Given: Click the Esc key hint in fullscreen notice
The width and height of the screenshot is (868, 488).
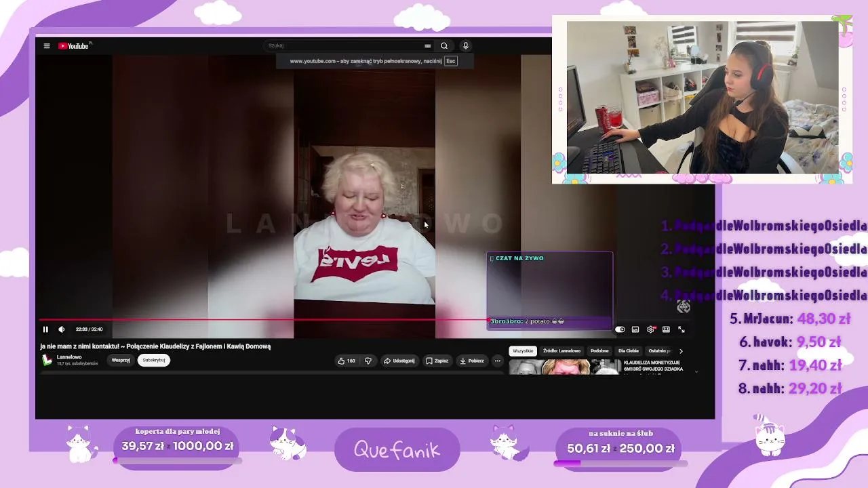Looking at the screenshot, I should 450,61.
